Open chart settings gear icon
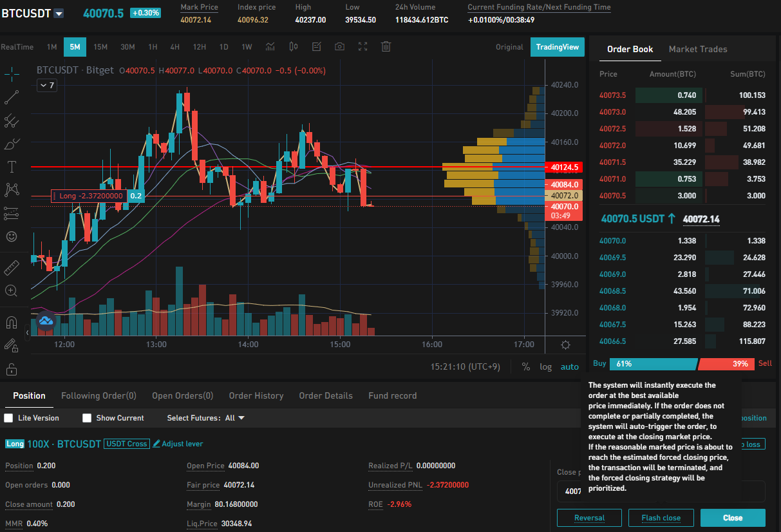Screen dimensions: 781x532 [565, 345]
